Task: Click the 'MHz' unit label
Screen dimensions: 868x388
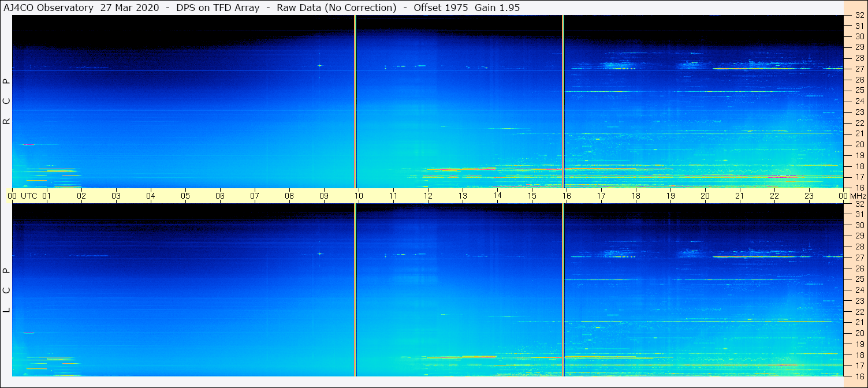Action: [858, 196]
